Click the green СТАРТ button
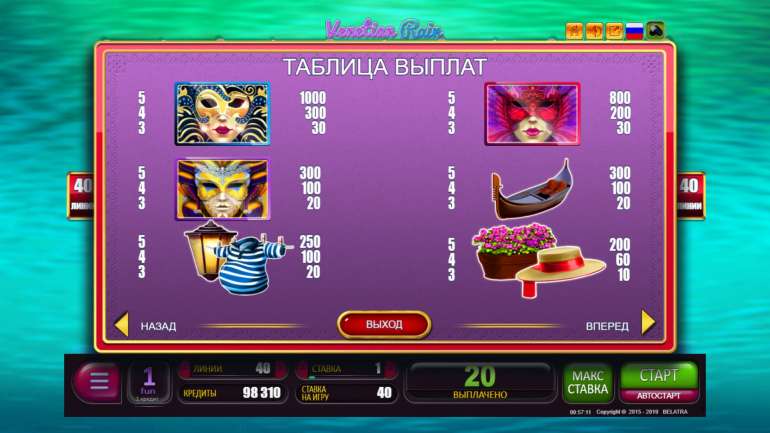770x433 pixels. [659, 376]
